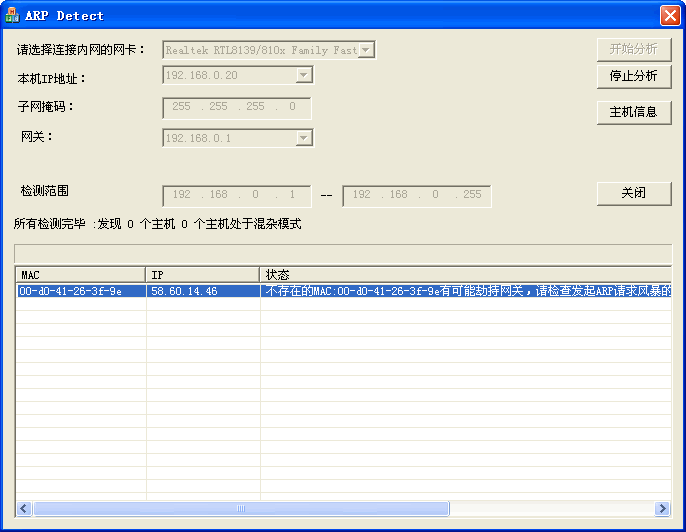Click the horizontal scrollbar thumb
686x532 pixels.
pyautogui.click(x=241, y=508)
